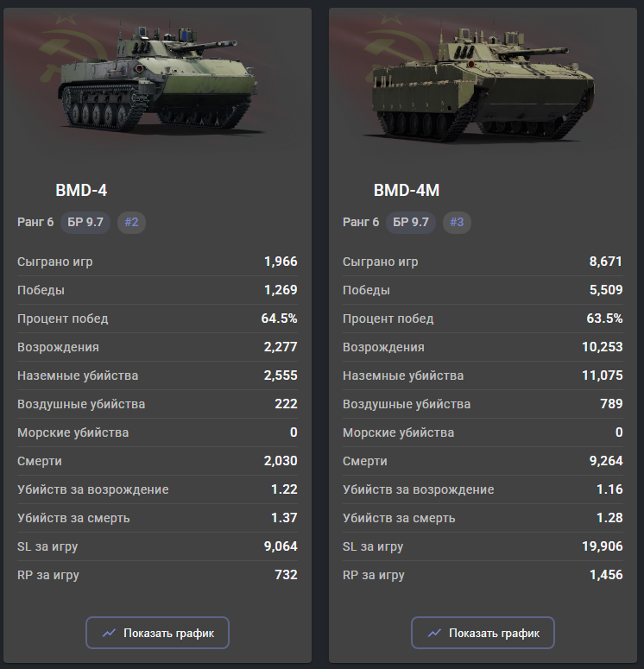The width and height of the screenshot is (644, 669).
Task: Select BMD-4M ground kills value 11,075
Action: point(603,376)
